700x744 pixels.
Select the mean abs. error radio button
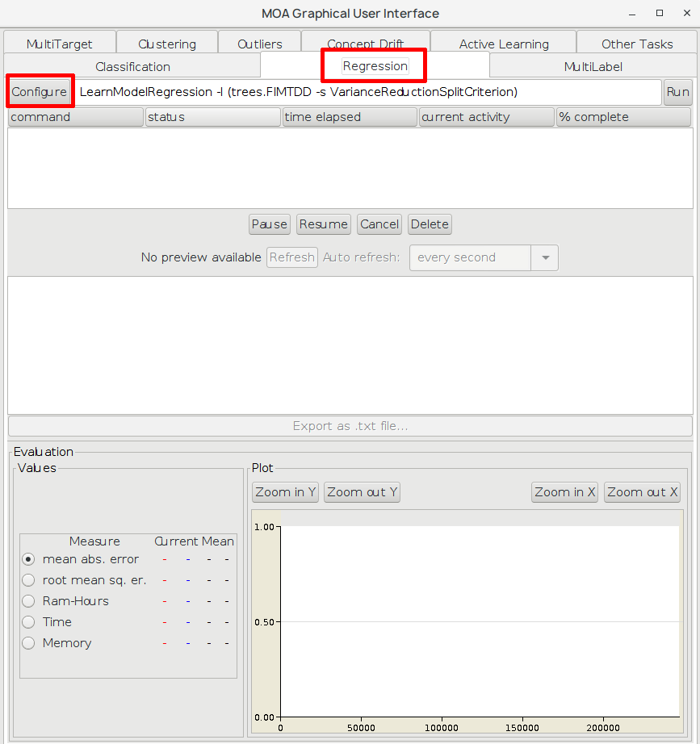tap(28, 559)
